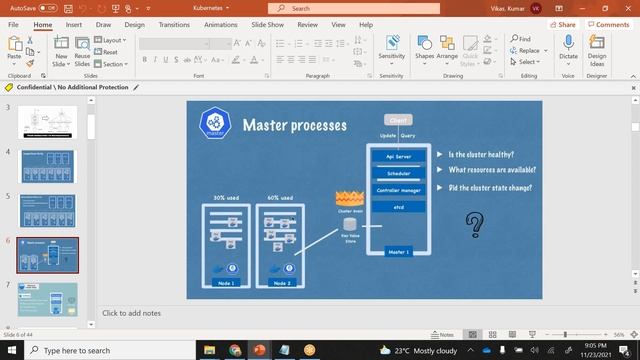Start Dictate with the microphone icon
640x360 pixels.
pos(568,42)
